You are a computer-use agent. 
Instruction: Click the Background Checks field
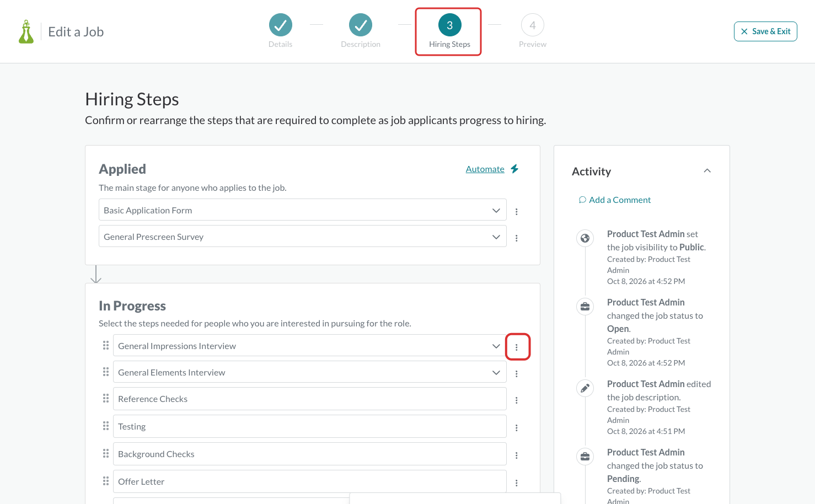coord(309,454)
